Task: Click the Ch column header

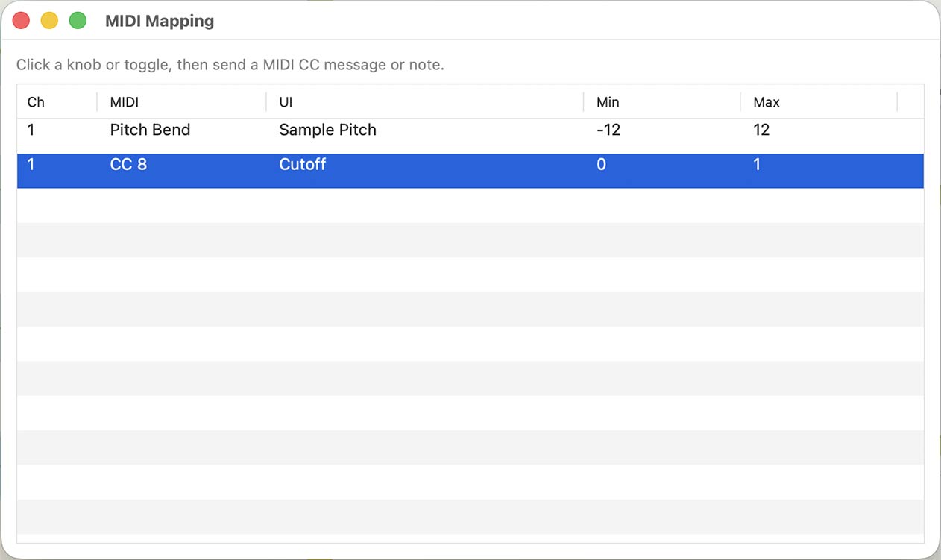Action: [36, 102]
